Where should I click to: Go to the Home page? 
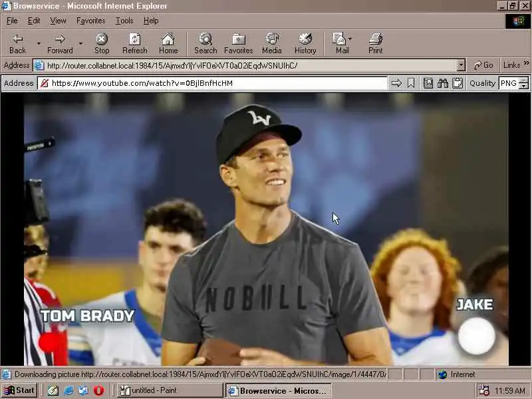(x=168, y=43)
